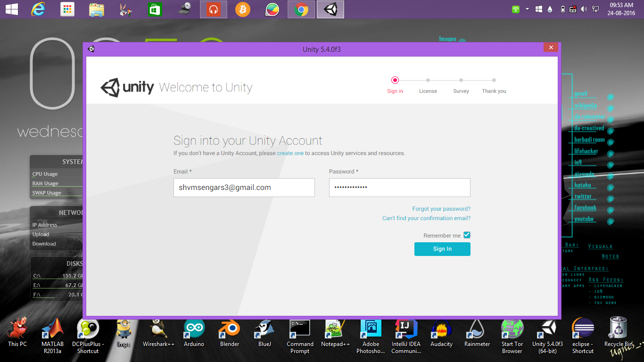Open the kotaku link in Rainmeter sidebar
Screen dimensions: 644x362
tap(582, 185)
